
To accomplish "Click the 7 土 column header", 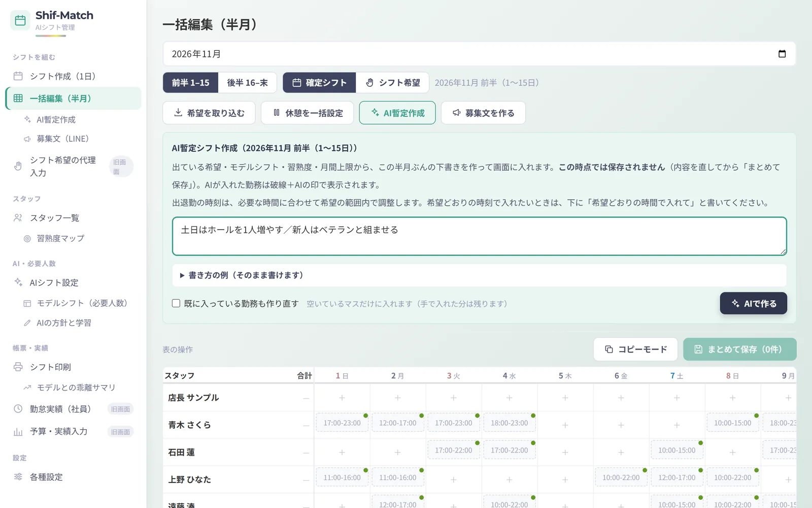I will (x=676, y=375).
